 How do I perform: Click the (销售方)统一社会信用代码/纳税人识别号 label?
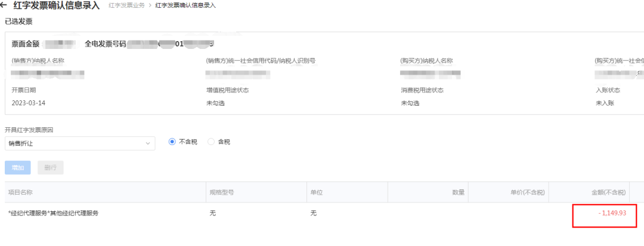coord(261,60)
